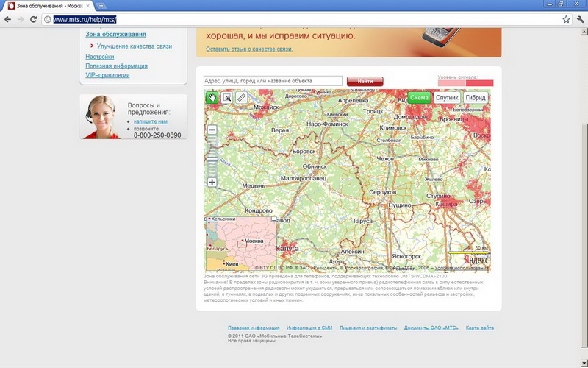This screenshot has width=588, height=368.
Task: Open the Настройки menu link
Action: pyautogui.click(x=100, y=57)
